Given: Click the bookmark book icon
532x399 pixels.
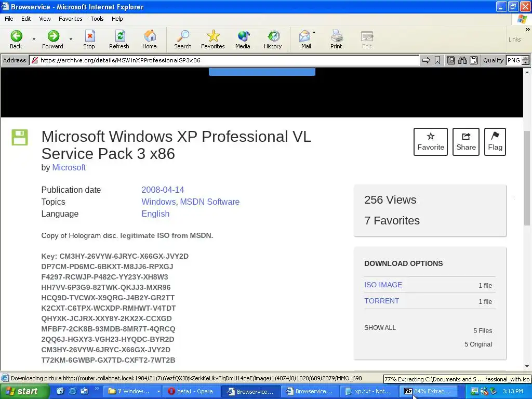Looking at the screenshot, I should click(x=450, y=60).
